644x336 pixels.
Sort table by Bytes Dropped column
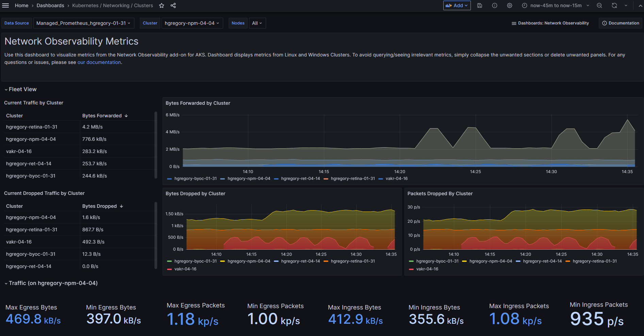[99, 206]
